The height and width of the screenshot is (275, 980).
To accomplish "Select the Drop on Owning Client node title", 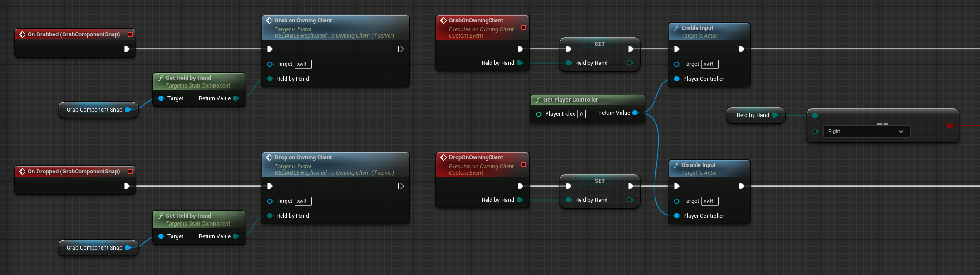I will point(303,157).
